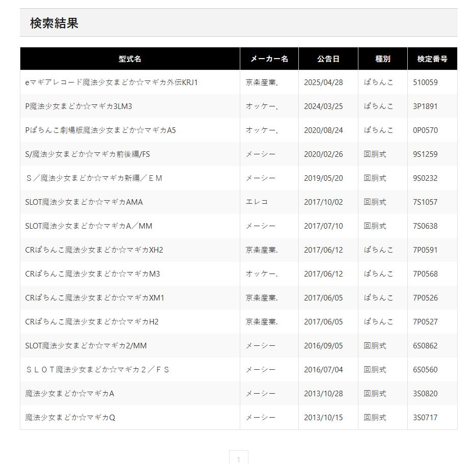Select model CRぱちんこ魔法少女まどか☆マギカXM1

[95, 298]
